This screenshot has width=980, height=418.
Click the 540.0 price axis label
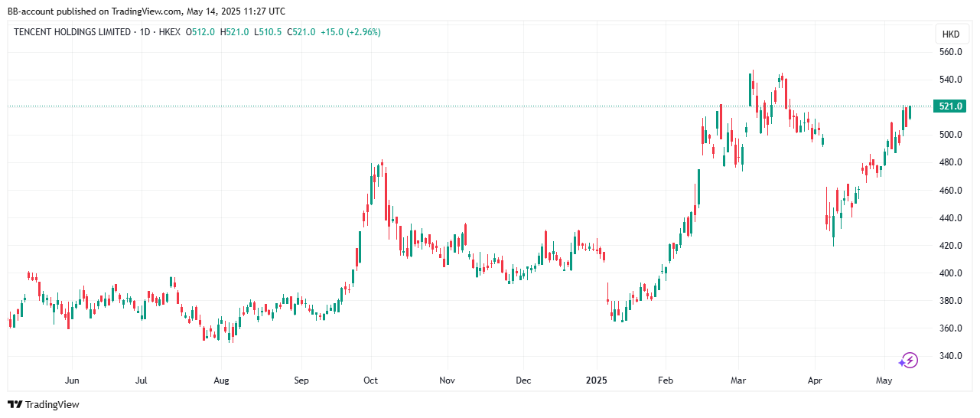(950, 80)
